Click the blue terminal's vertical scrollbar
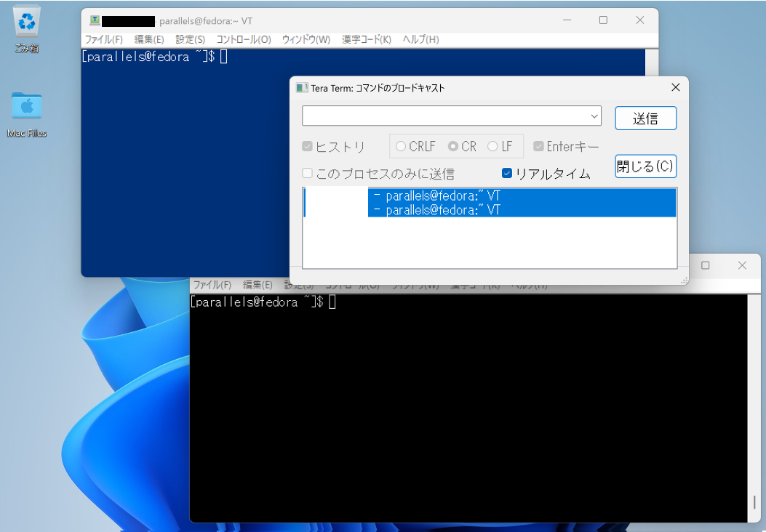 pos(652,63)
